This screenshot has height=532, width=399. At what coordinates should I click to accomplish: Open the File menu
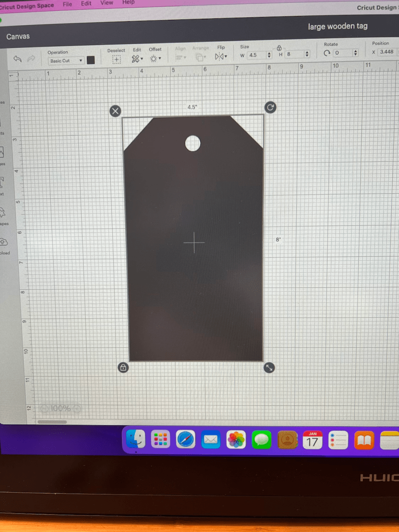67,4
